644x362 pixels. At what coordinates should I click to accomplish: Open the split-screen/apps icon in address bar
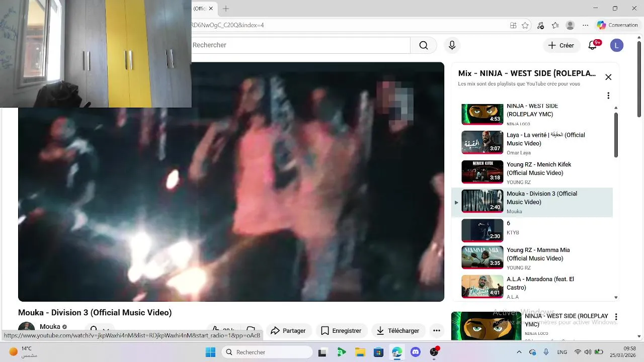(513, 25)
